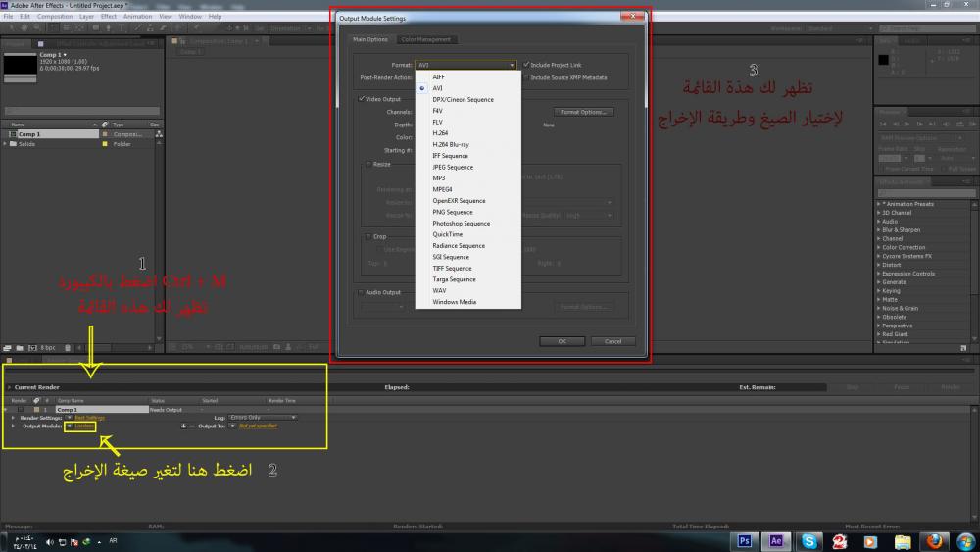Image resolution: width=980 pixels, height=552 pixels.
Task: Open Output Module template dropdown arrow
Action: [x=69, y=426]
